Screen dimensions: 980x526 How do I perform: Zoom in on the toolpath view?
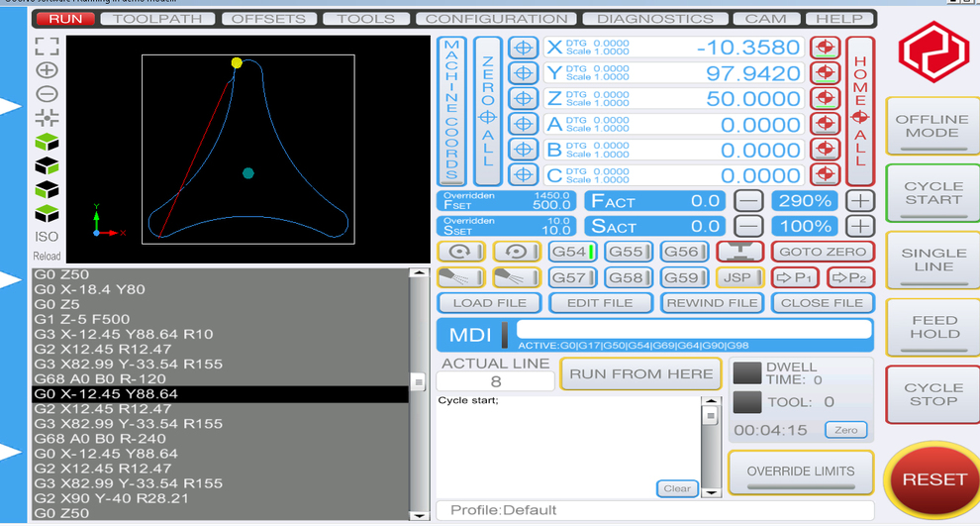[47, 70]
